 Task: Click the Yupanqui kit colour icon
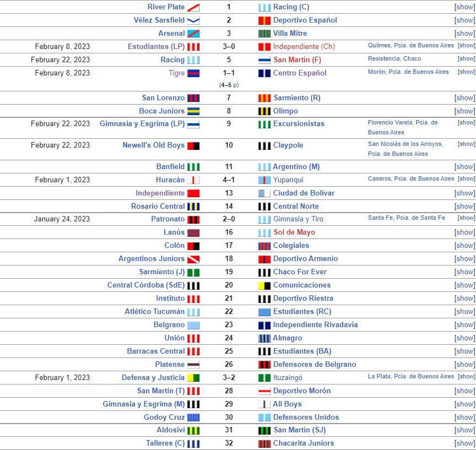[264, 180]
